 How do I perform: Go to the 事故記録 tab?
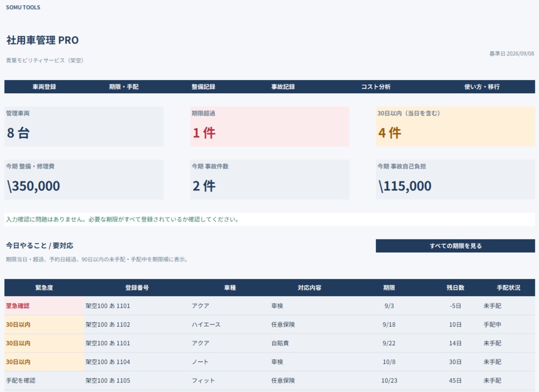(x=283, y=87)
